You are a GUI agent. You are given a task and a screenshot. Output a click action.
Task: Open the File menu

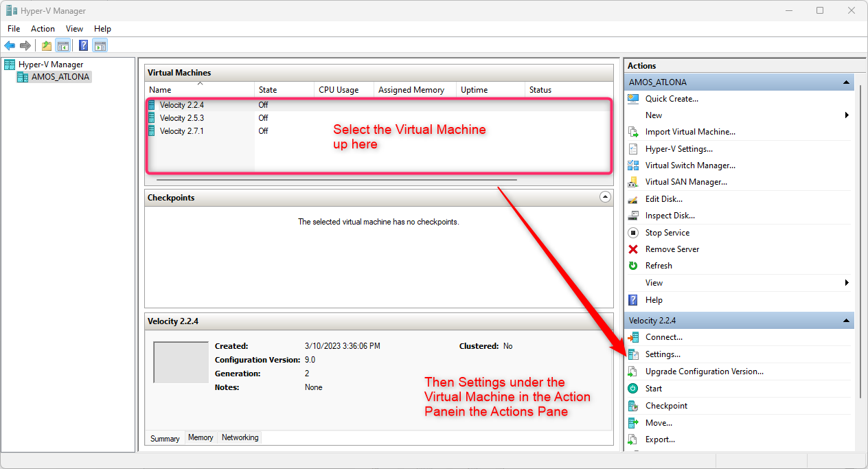pyautogui.click(x=14, y=29)
